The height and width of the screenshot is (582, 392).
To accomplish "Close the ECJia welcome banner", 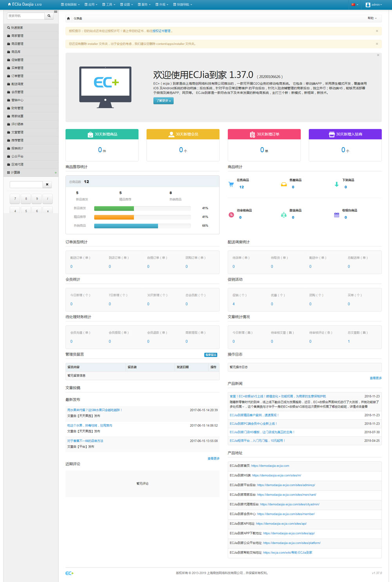I will (x=378, y=55).
